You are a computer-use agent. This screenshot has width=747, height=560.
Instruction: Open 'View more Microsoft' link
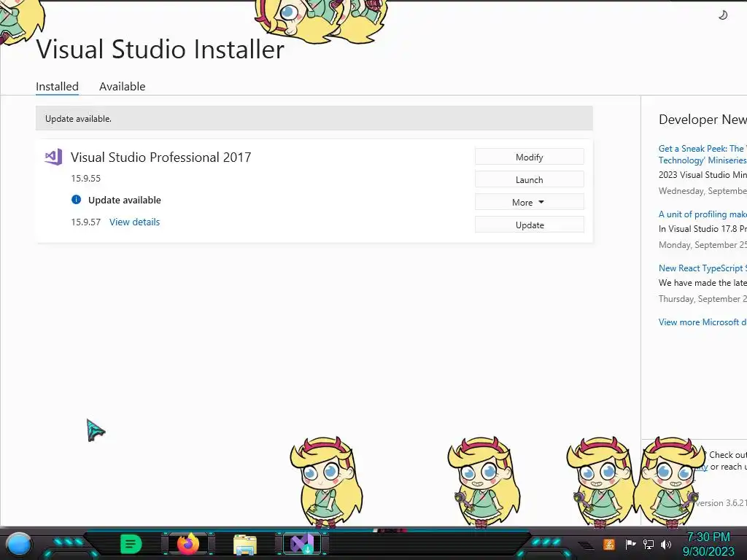[703, 322]
